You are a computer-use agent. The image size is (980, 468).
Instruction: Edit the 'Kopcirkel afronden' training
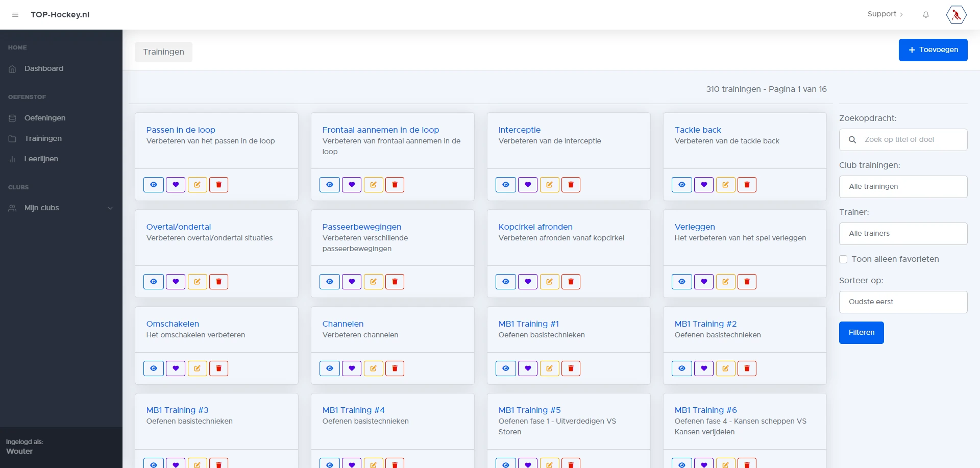click(549, 282)
